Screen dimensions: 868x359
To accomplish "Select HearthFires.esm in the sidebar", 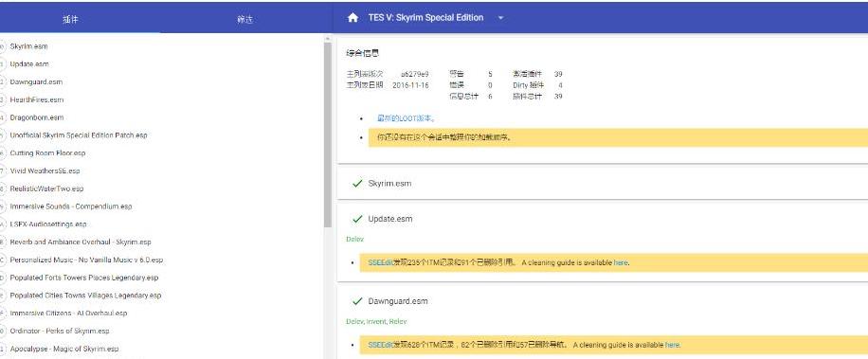I will tap(37, 100).
